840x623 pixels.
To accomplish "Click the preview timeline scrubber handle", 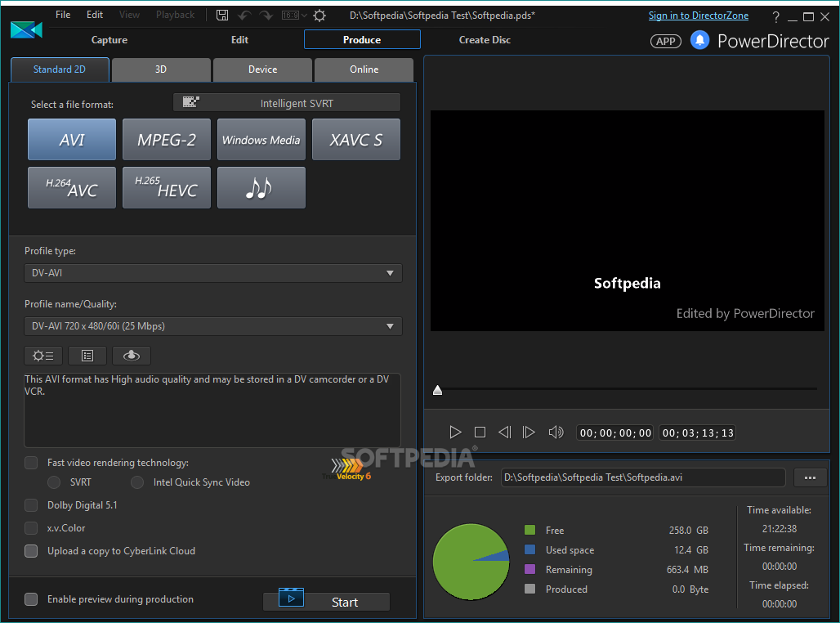I will [438, 390].
